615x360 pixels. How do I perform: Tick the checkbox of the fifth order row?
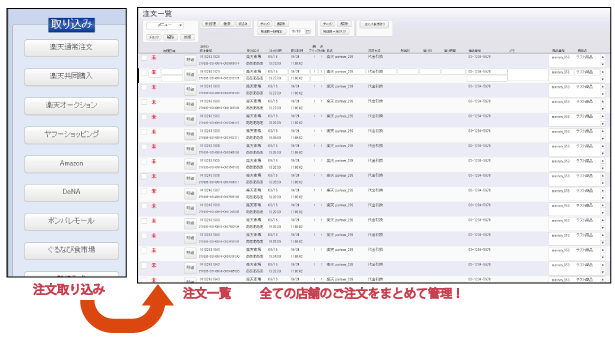(144, 117)
